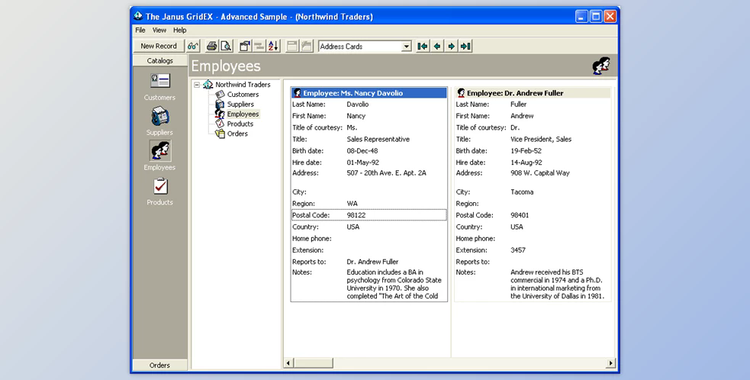Click the horizontal scrollbar left arrow
Image resolution: width=750 pixels, height=380 pixels.
pyautogui.click(x=288, y=363)
